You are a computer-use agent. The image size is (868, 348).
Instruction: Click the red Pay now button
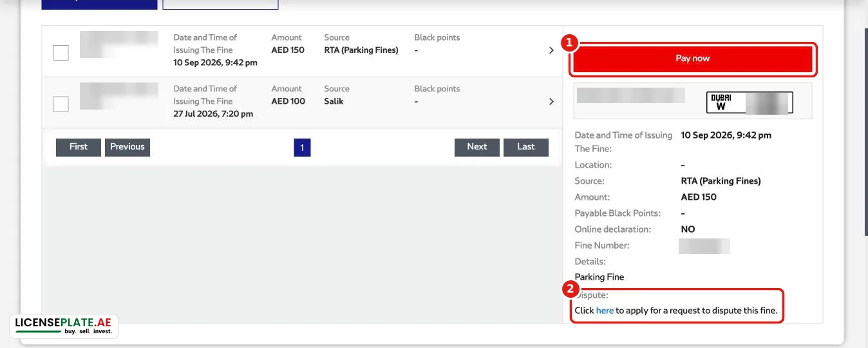coord(692,59)
